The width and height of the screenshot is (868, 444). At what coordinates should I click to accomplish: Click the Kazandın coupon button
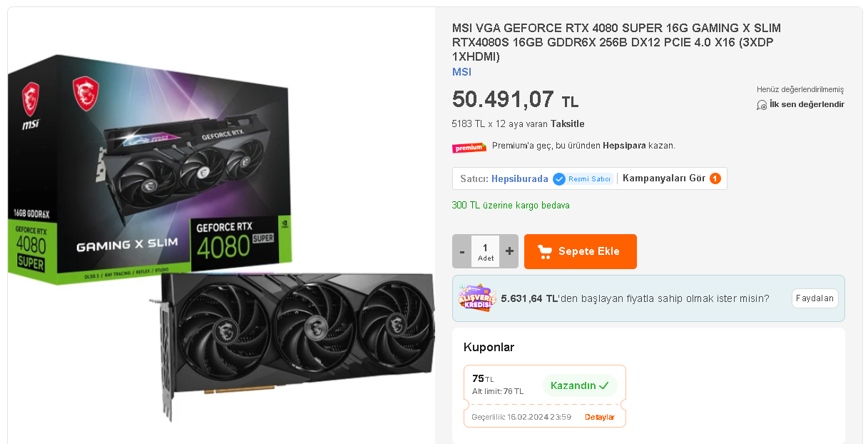click(580, 385)
